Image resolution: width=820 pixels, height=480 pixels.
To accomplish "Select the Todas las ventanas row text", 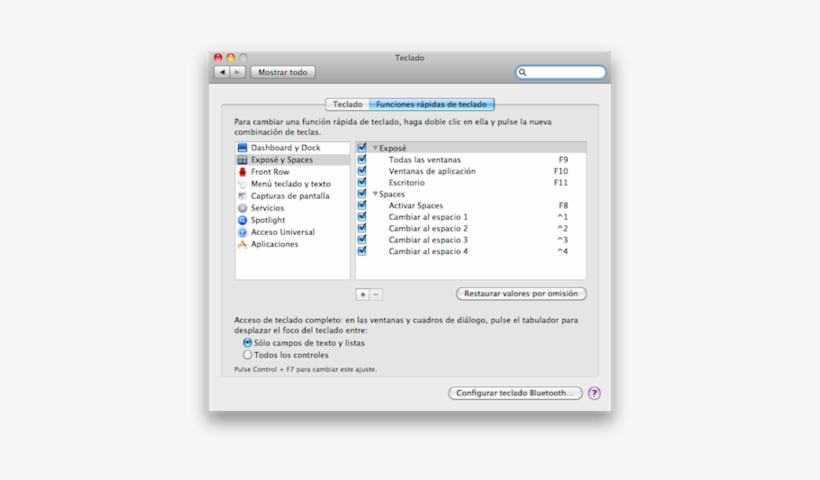I will pyautogui.click(x=425, y=160).
